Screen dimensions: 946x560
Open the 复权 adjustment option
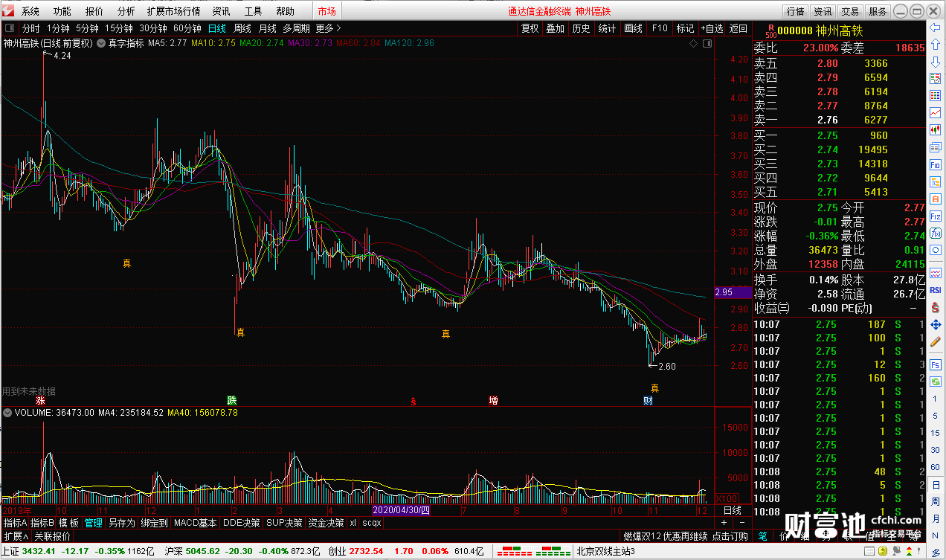pos(530,28)
